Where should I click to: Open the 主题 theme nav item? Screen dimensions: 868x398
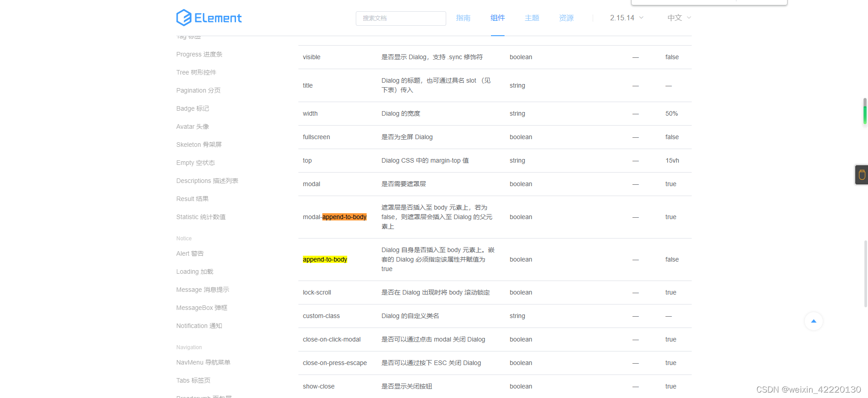tap(532, 18)
